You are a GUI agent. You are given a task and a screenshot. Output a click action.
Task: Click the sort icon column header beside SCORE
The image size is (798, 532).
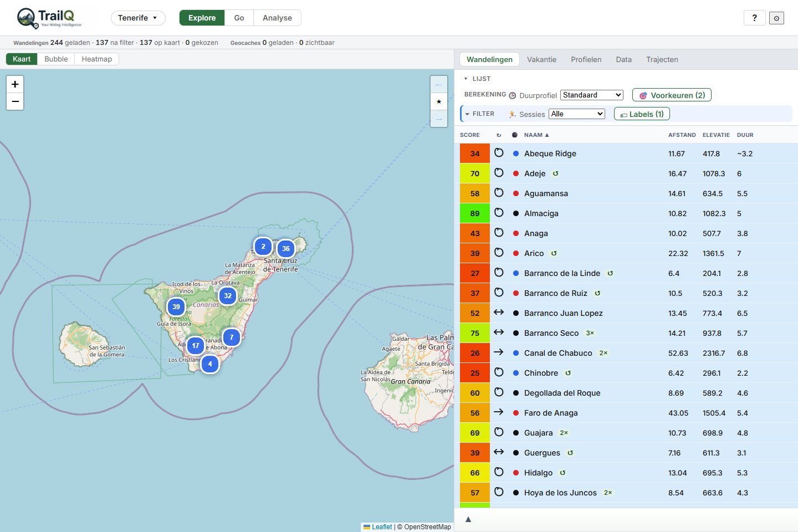[x=499, y=135]
